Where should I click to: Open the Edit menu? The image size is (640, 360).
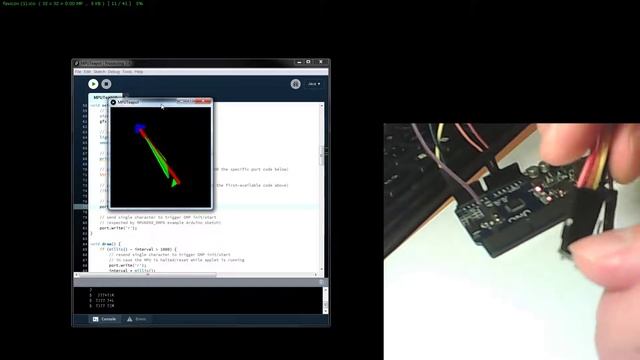point(87,72)
